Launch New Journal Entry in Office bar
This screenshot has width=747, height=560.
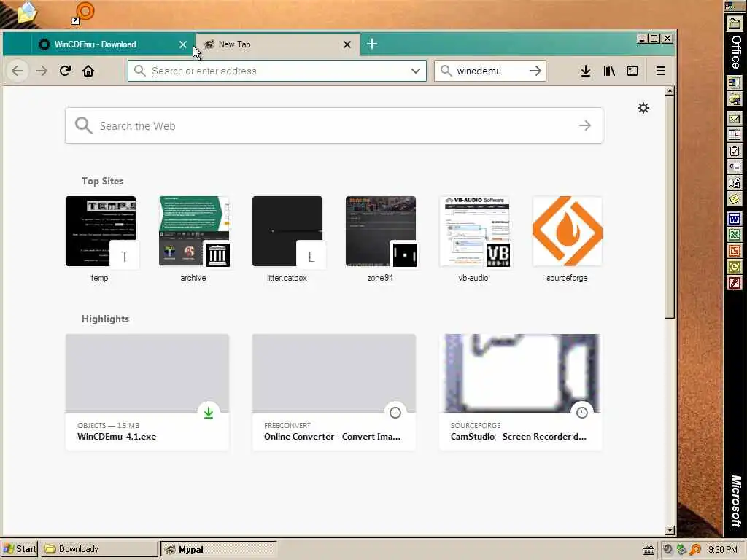pyautogui.click(x=735, y=183)
